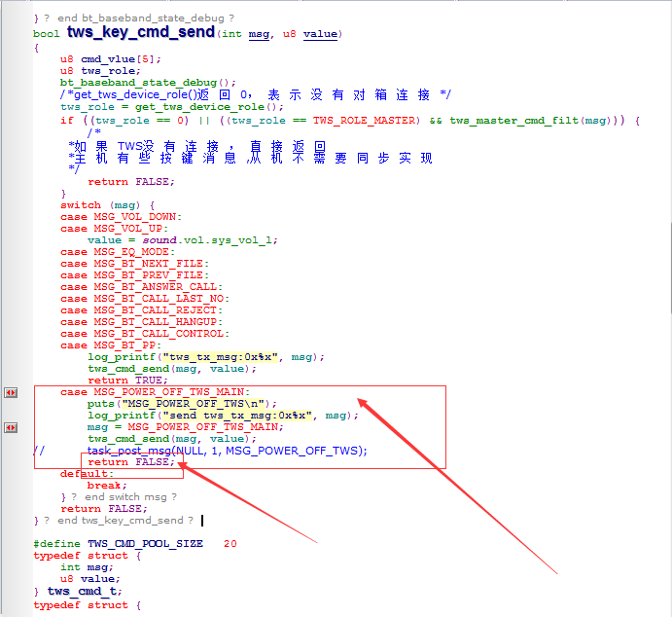
Task: Click bt_baseband_state_debug() call
Action: coord(148,83)
